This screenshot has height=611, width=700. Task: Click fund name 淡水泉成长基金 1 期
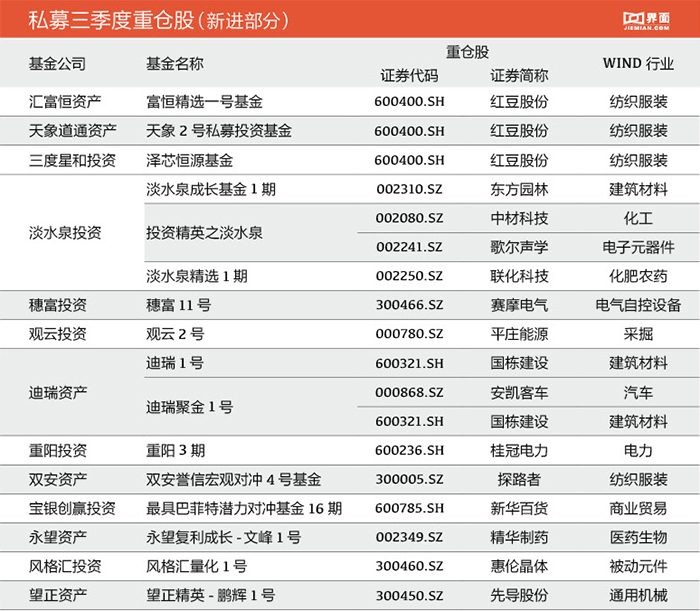[x=211, y=189]
